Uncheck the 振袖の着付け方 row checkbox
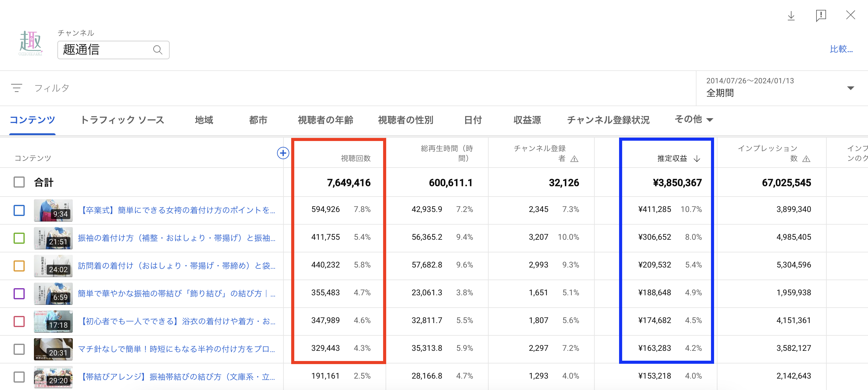 pyautogui.click(x=19, y=238)
